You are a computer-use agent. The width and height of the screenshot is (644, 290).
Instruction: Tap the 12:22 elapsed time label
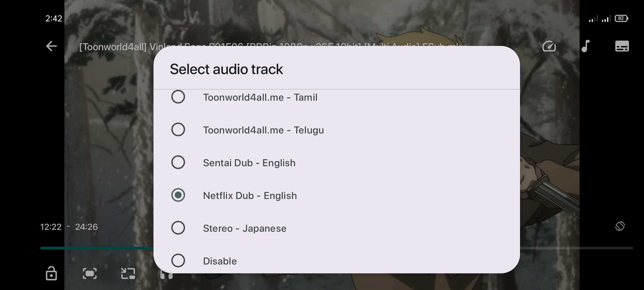51,227
